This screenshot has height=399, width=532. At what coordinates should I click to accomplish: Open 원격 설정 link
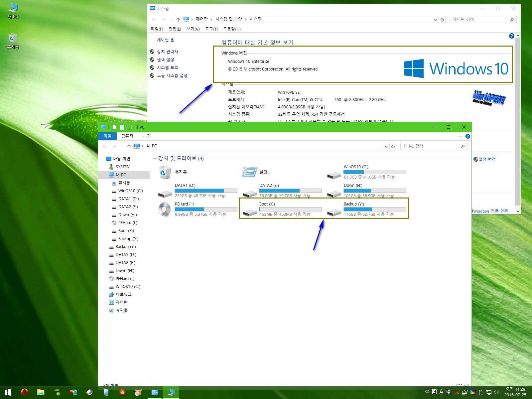pos(165,60)
